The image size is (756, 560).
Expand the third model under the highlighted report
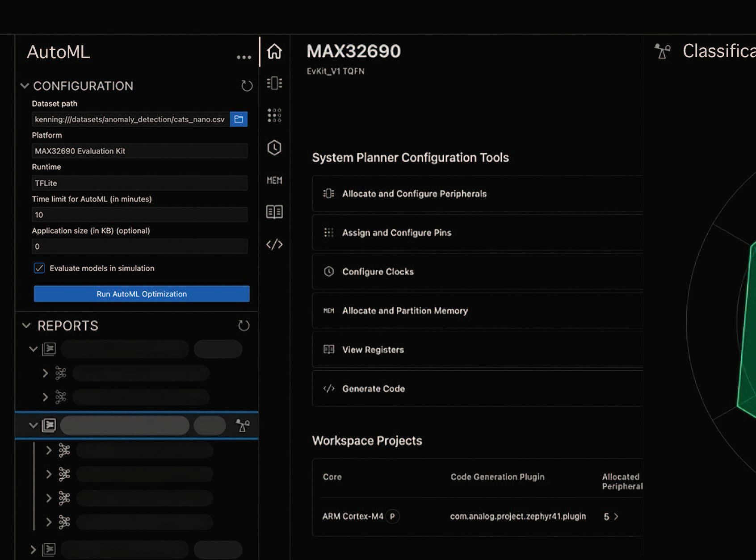pos(49,498)
